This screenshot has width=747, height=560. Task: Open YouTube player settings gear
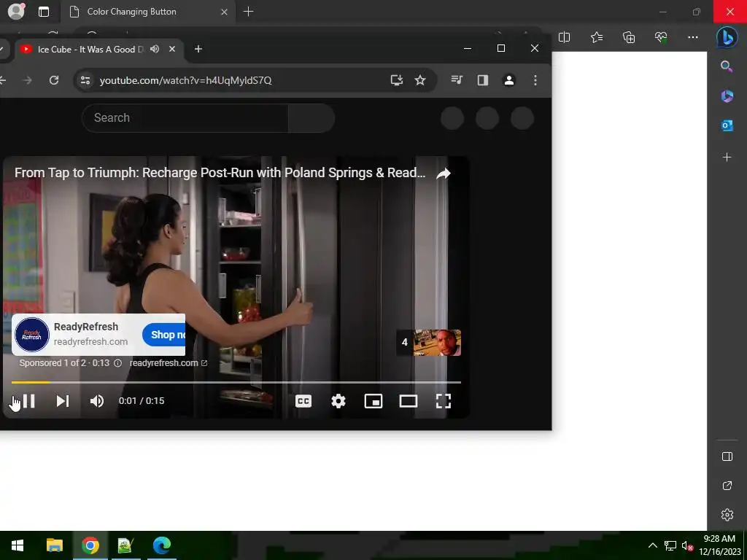pos(338,401)
